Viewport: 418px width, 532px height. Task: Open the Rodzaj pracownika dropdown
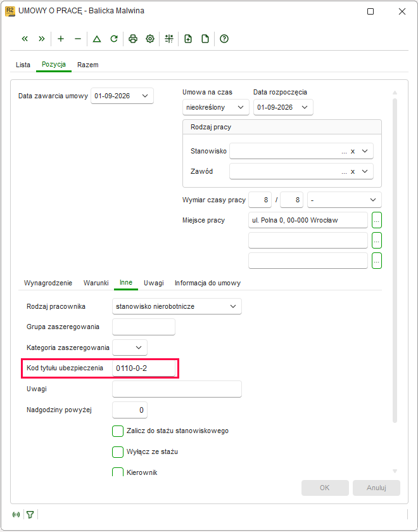[177, 306]
